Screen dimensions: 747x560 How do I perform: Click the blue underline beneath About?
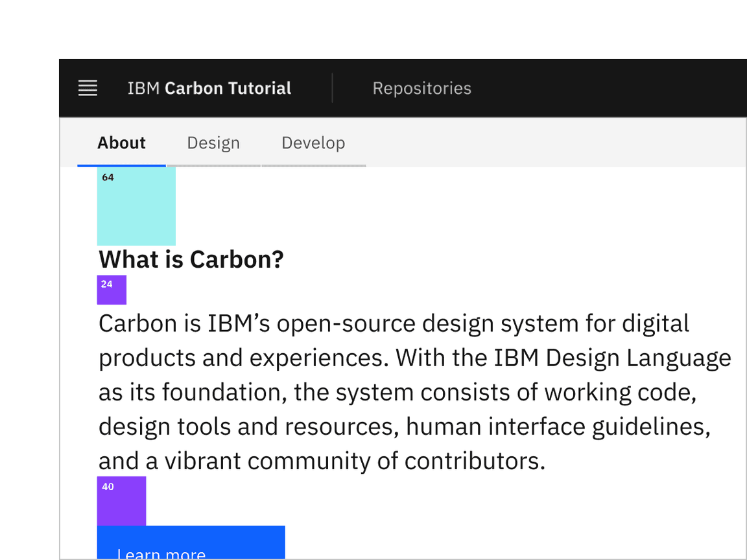point(121,165)
